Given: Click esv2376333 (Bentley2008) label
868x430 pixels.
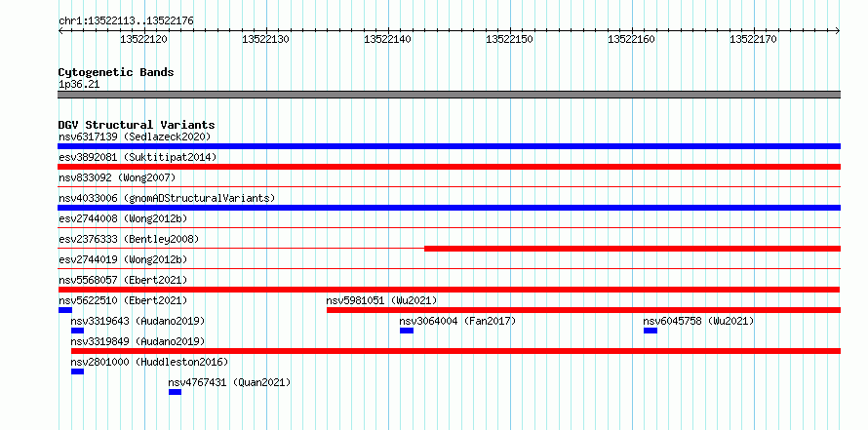Looking at the screenshot, I should click(x=129, y=239).
